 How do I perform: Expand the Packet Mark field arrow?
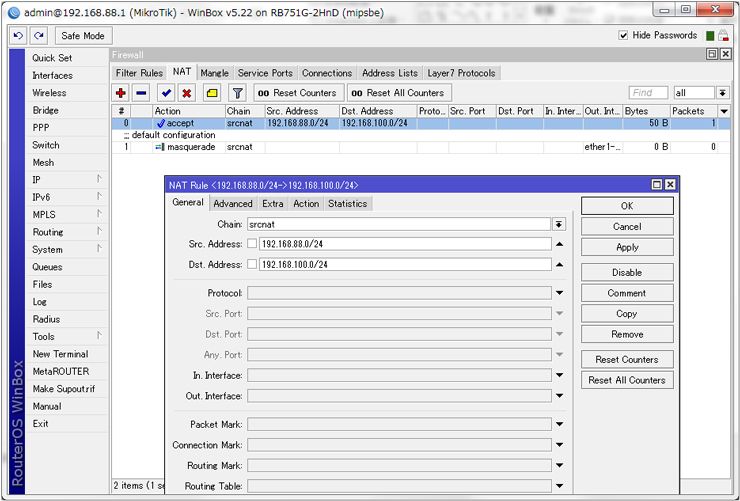[559, 424]
